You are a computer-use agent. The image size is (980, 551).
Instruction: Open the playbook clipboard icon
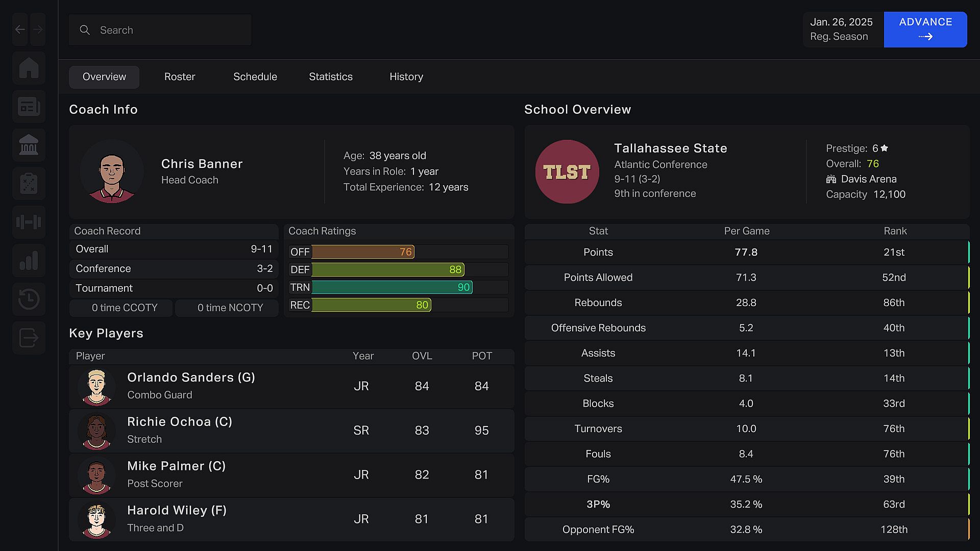tap(29, 184)
